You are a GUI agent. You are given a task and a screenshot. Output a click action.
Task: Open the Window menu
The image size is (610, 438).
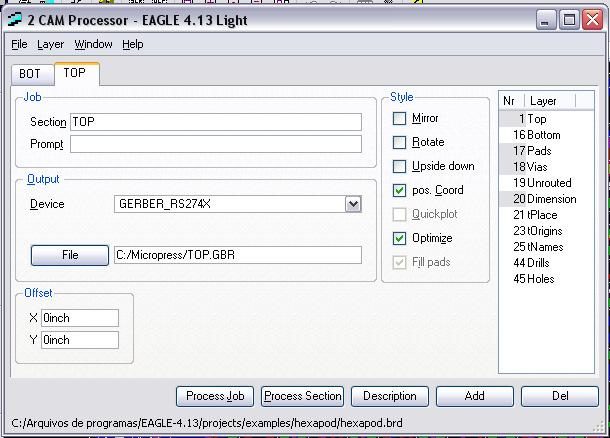point(93,44)
